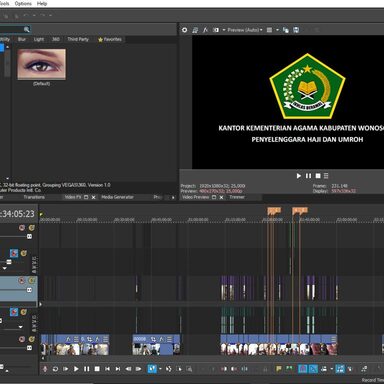Screen dimensions: 384x384
Task: Insert a region using the green flags icon
Action: point(289,369)
